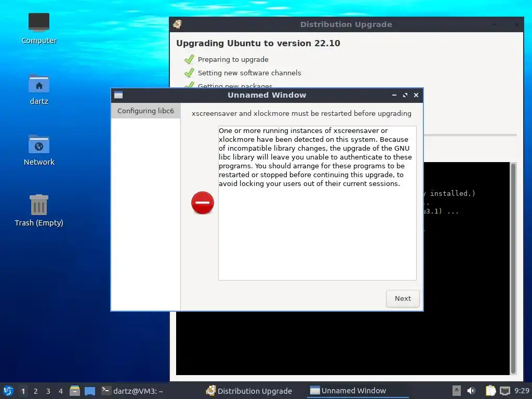Click the 'Setting new software channels' step text
This screenshot has height=399, width=532.
tap(249, 73)
